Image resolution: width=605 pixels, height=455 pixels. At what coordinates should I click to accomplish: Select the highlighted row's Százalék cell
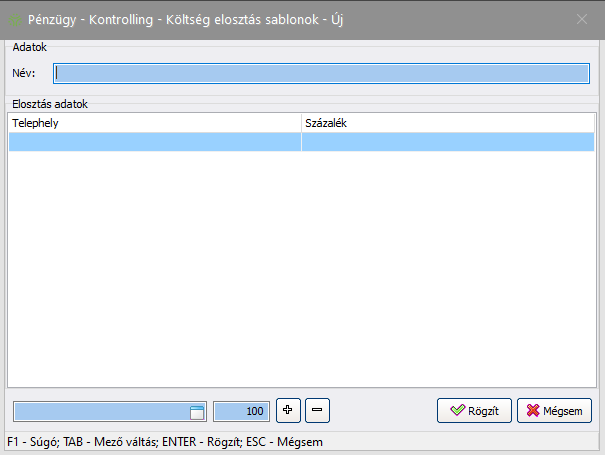pos(447,142)
